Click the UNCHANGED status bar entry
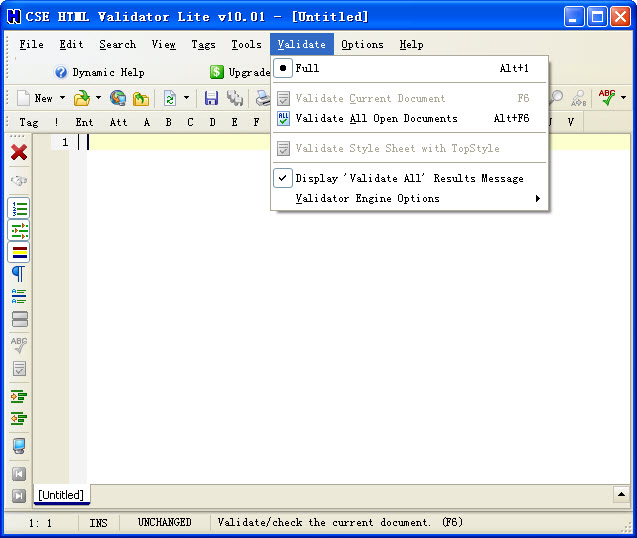 click(x=165, y=522)
